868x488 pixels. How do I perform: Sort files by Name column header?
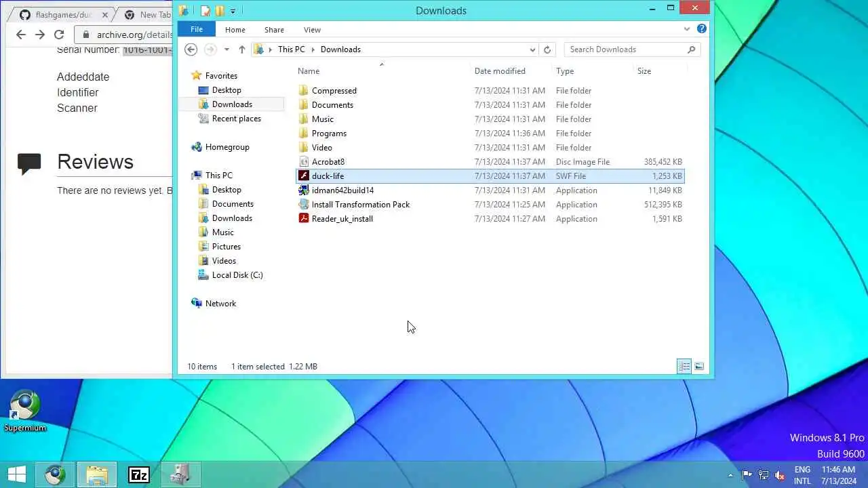[x=383, y=70]
